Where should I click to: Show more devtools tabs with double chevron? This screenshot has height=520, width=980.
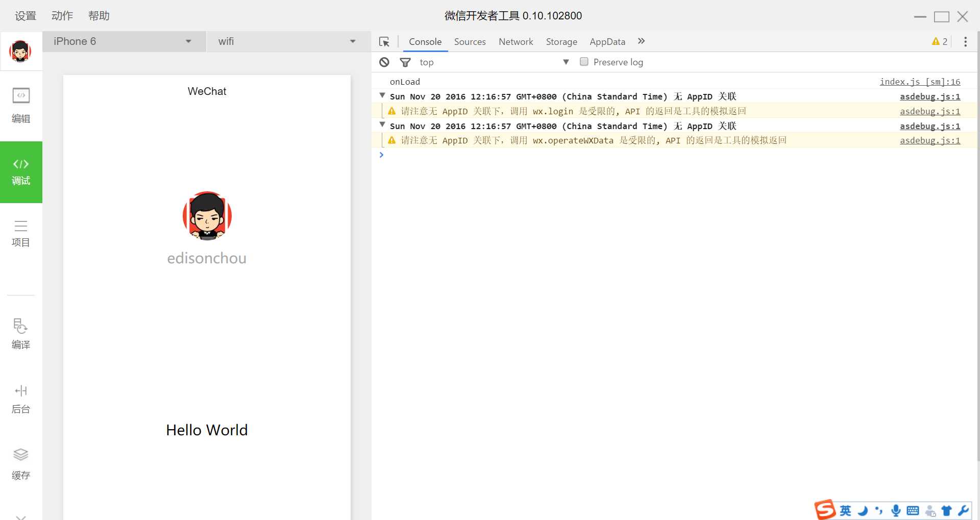642,41
